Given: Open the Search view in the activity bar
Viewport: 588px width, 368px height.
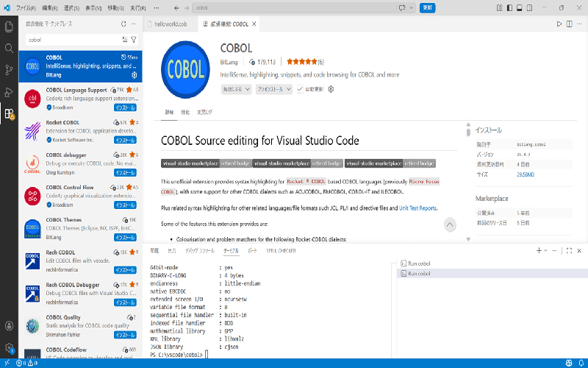Looking at the screenshot, I should [9, 48].
